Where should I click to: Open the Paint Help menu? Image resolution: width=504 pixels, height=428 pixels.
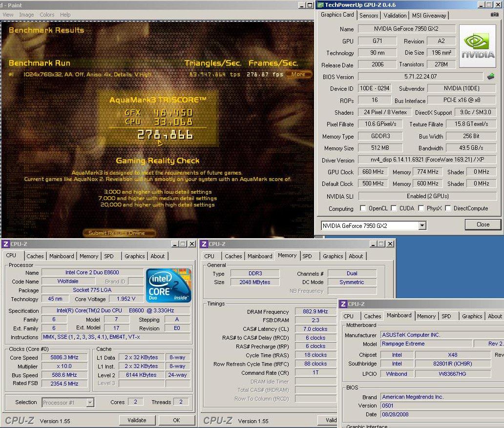65,15
